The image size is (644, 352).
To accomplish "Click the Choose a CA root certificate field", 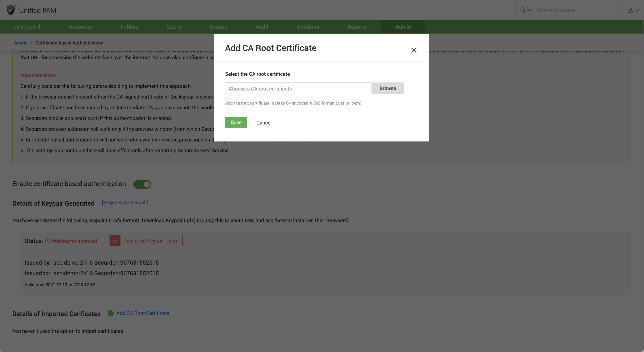I will 298,89.
